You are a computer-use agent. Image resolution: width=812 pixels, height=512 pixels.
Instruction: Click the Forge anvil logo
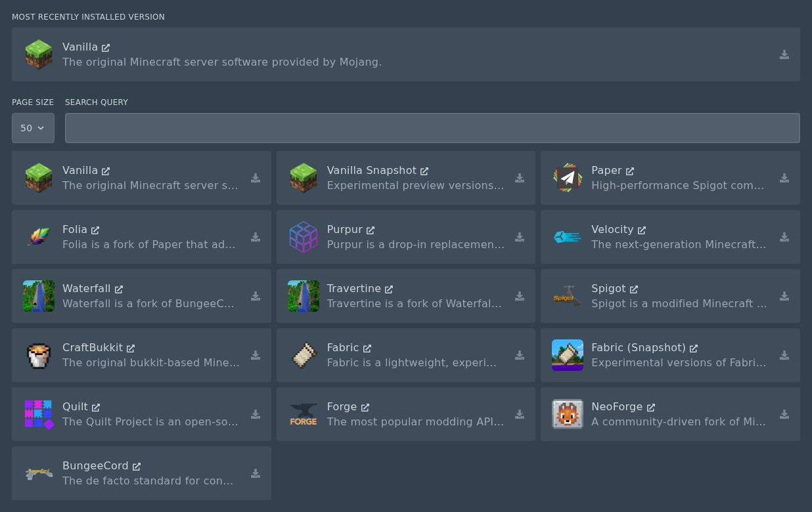click(304, 414)
